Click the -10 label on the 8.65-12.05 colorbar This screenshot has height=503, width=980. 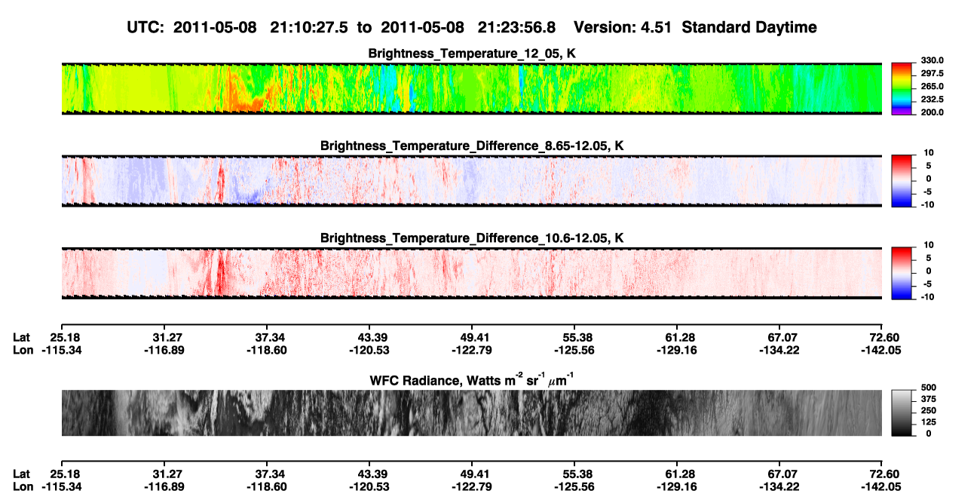coord(926,204)
